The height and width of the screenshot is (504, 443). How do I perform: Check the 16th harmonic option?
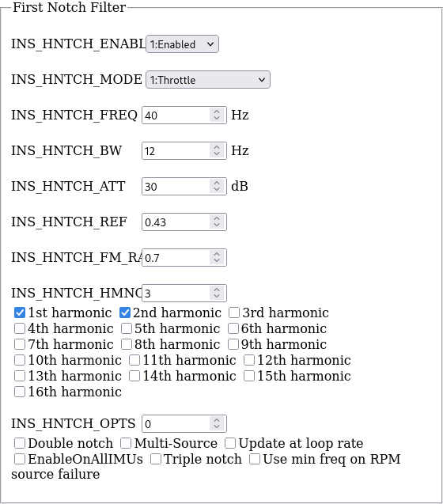click(x=20, y=392)
